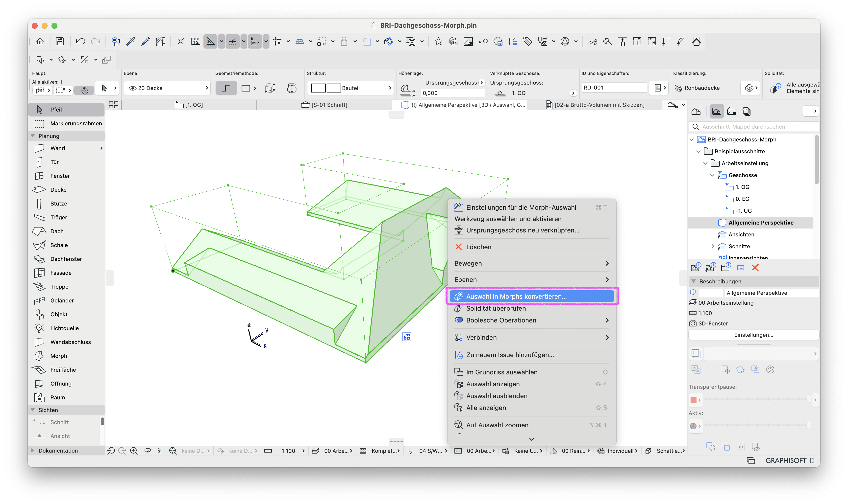Select the Fenster tool

(x=66, y=176)
